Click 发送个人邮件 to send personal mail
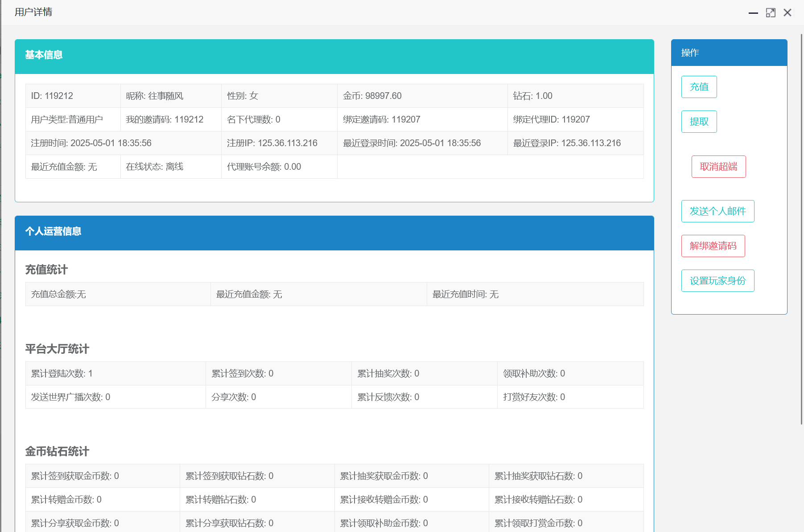Image resolution: width=804 pixels, height=532 pixels. pos(717,211)
